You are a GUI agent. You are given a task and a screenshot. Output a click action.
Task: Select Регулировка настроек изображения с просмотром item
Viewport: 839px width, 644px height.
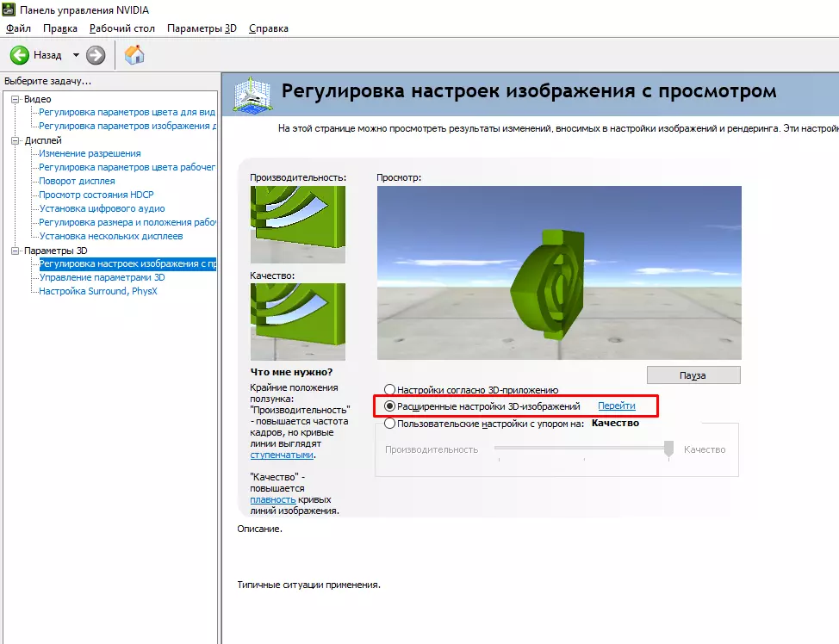pyautogui.click(x=127, y=263)
